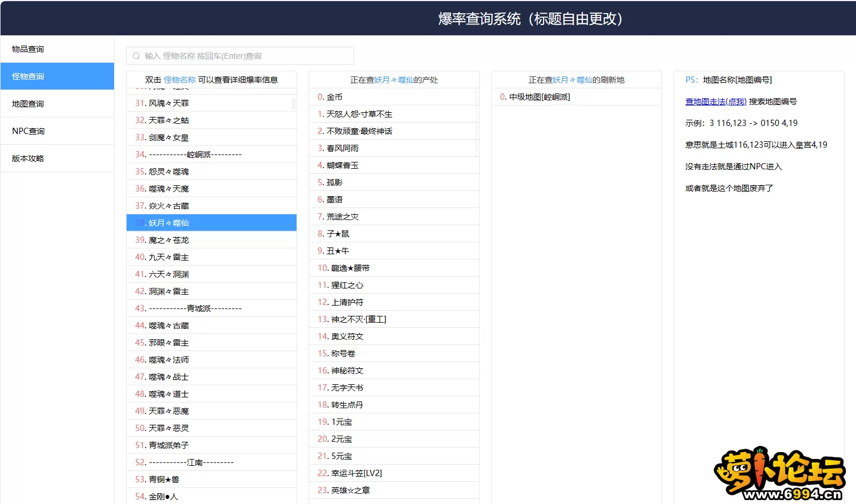Select the 怪物查询 menu item

(57, 76)
